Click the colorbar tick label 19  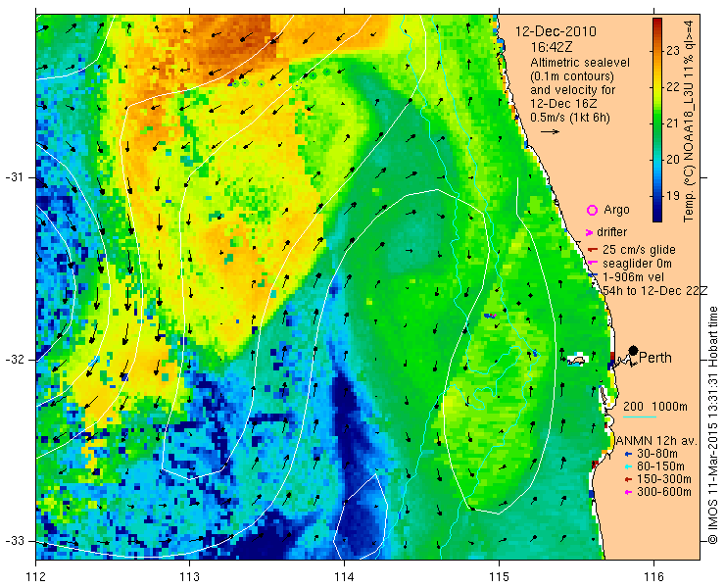click(x=673, y=196)
